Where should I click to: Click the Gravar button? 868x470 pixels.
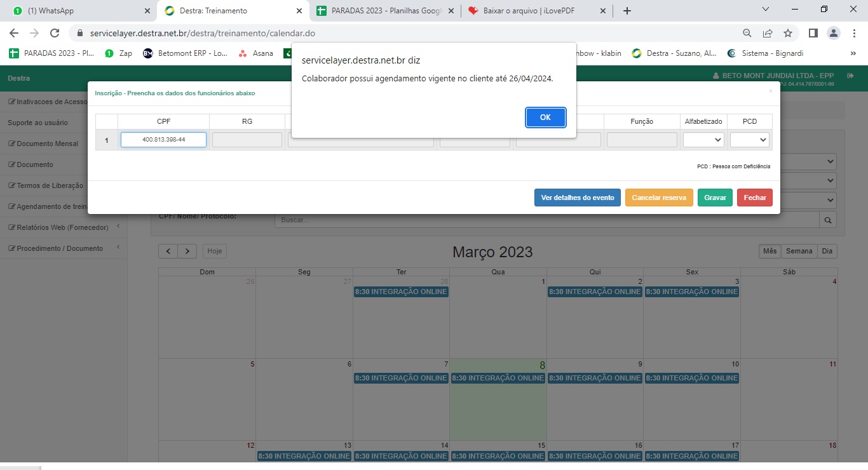pos(715,198)
